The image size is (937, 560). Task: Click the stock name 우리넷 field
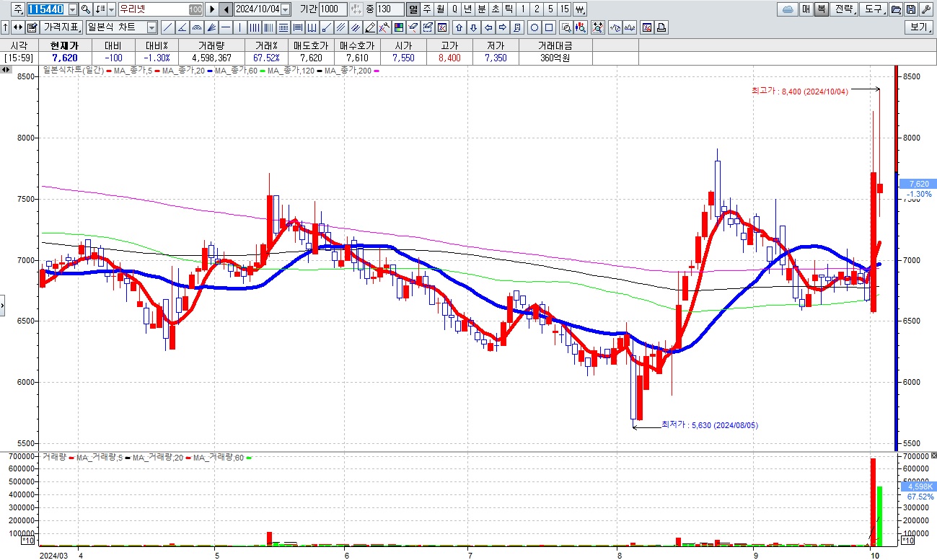[160, 9]
